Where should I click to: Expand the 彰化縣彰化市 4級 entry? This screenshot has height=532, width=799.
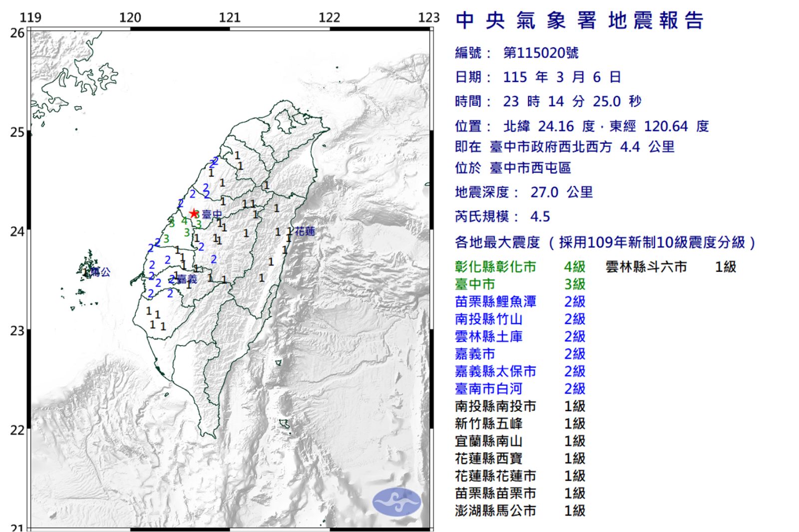tap(499, 266)
